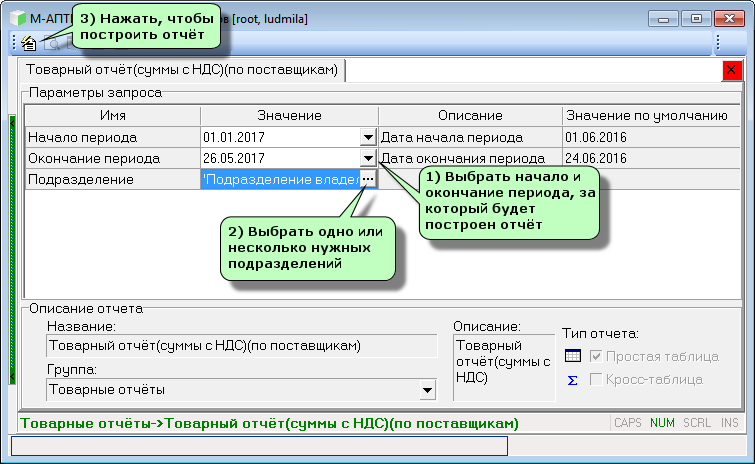Click the Подразделение владелец value field
This screenshot has height=464, width=755.
[x=280, y=180]
